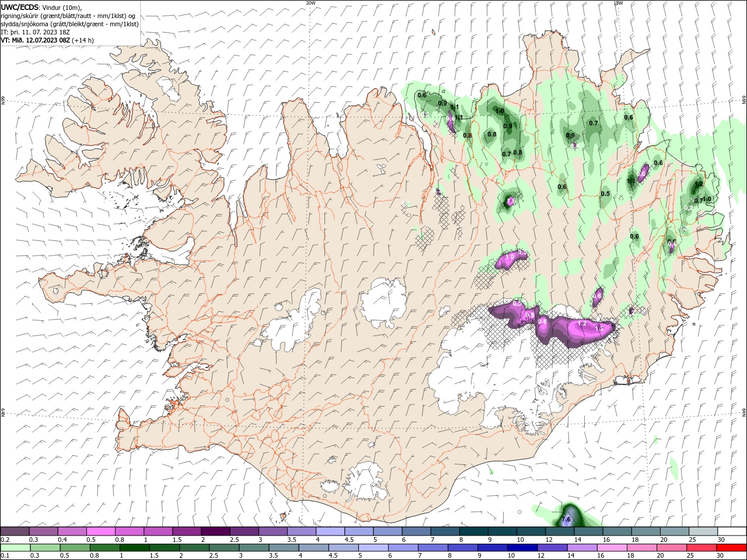The height and width of the screenshot is (560, 747).
Task: Click the 1.5 value on the purple map cell
Action: (x=511, y=201)
